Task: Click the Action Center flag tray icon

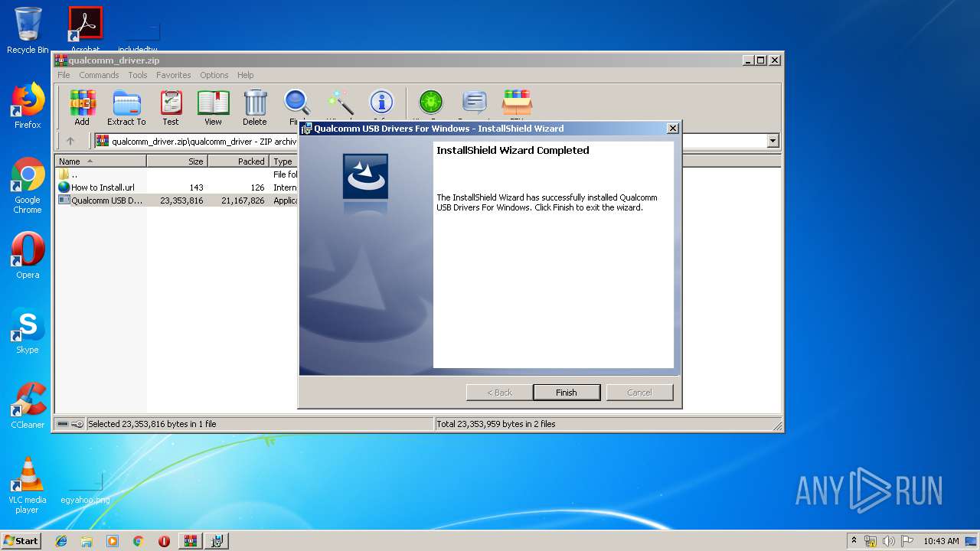Action: tap(907, 541)
